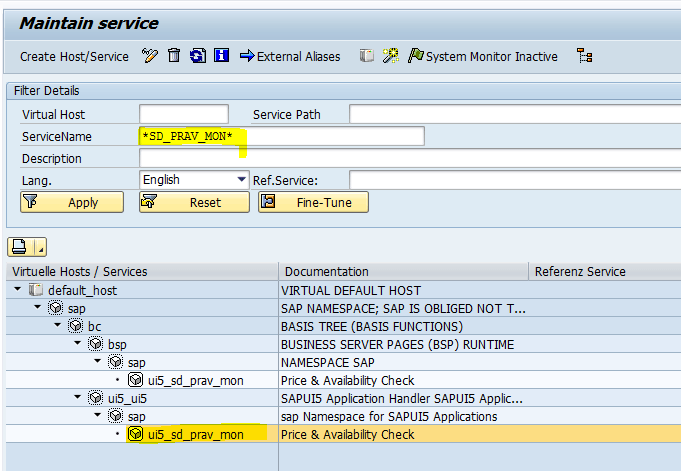
Task: Click Create Host/Service toolbar button
Action: (x=74, y=56)
